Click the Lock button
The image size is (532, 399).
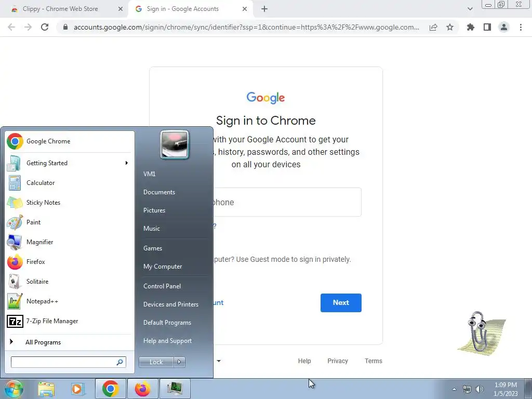coord(156,362)
